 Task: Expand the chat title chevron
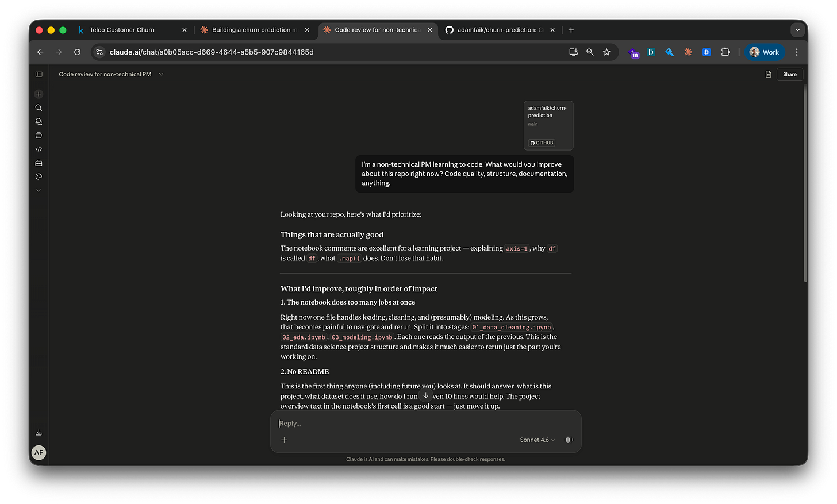161,74
